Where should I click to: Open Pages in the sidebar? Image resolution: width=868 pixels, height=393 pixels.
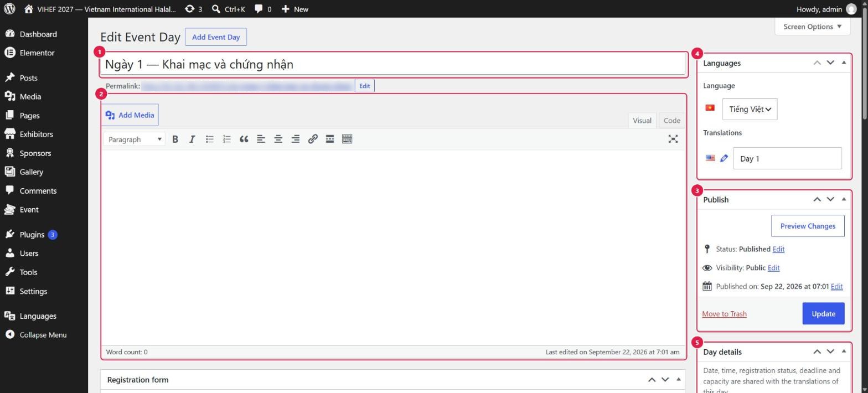[29, 116]
